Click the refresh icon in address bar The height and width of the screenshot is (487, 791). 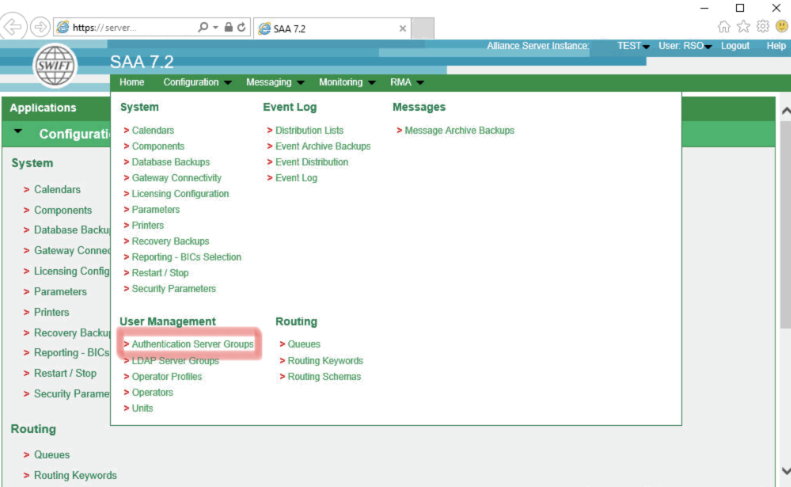tap(242, 27)
